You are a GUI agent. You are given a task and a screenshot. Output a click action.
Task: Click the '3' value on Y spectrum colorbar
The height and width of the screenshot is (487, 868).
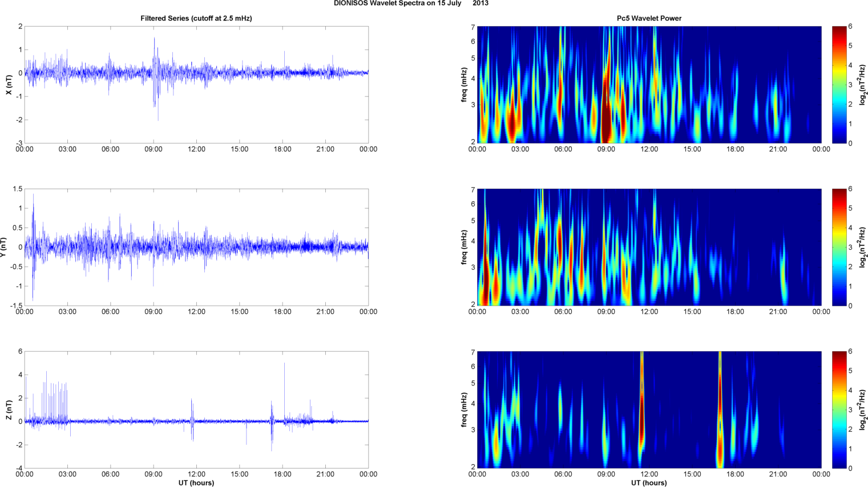(850, 247)
